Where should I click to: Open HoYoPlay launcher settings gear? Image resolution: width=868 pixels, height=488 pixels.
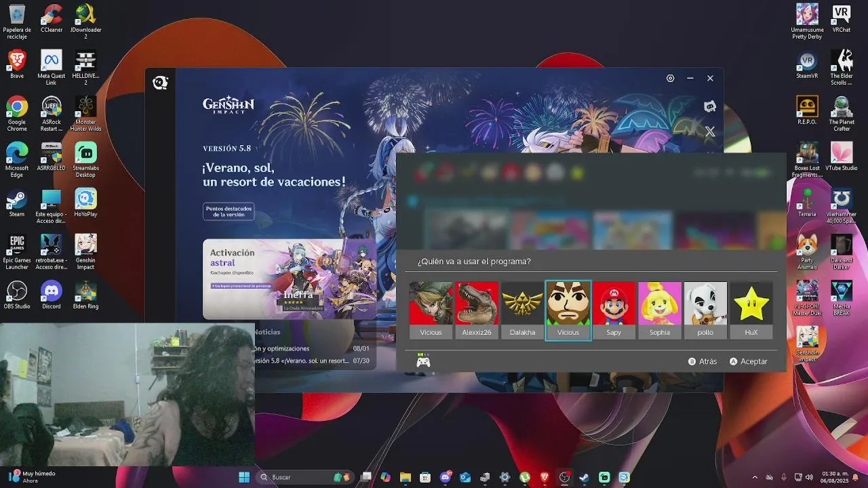(670, 78)
